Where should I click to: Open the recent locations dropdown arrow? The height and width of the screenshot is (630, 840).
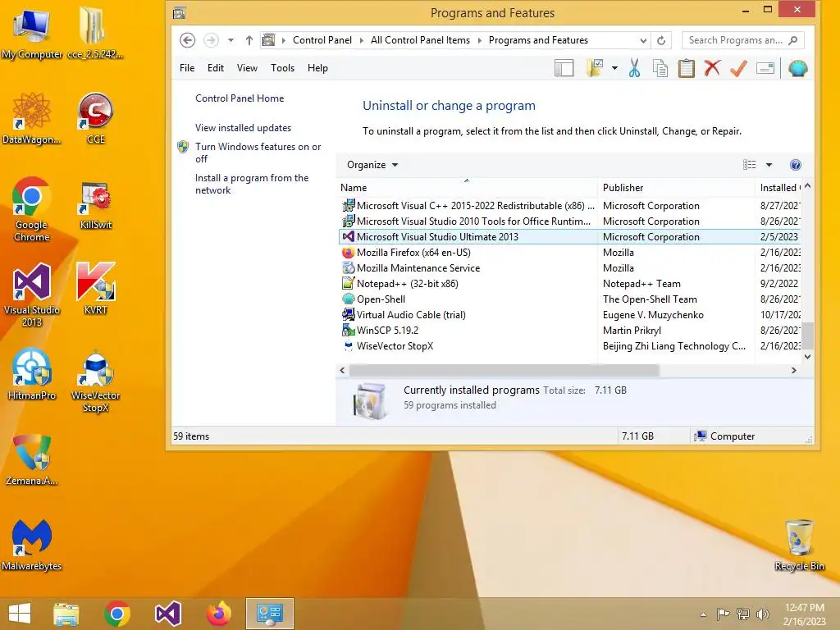tap(231, 40)
